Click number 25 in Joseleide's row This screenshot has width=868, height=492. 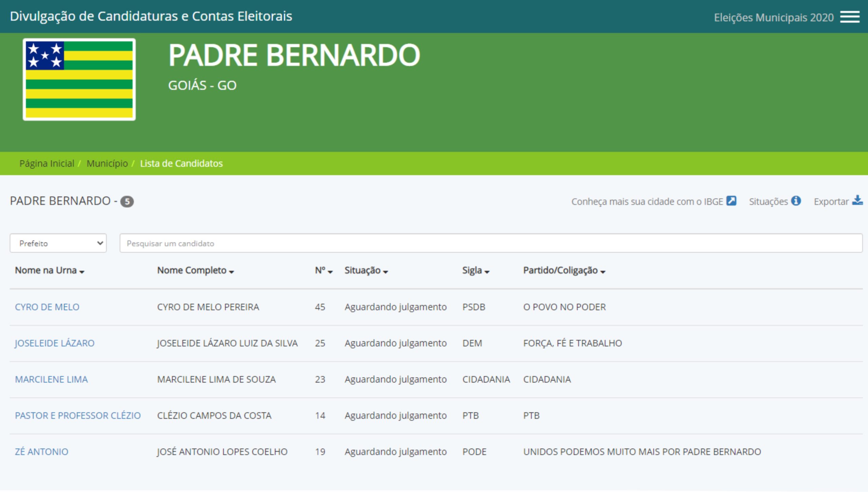[320, 343]
